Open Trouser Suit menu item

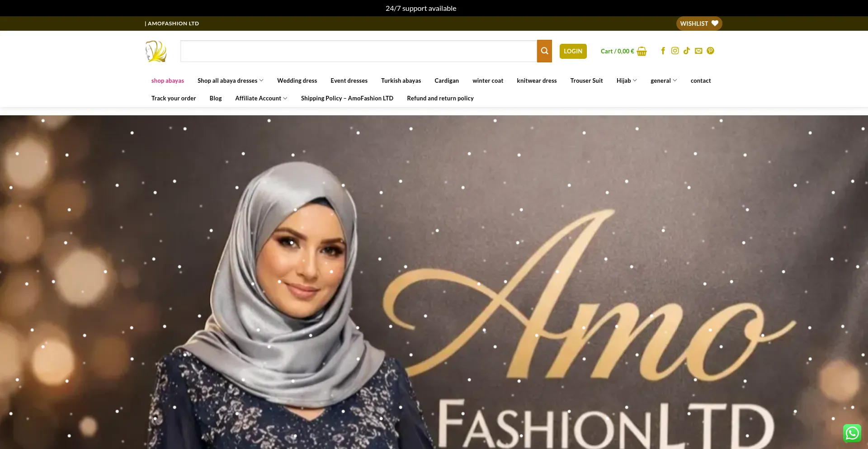pos(586,80)
